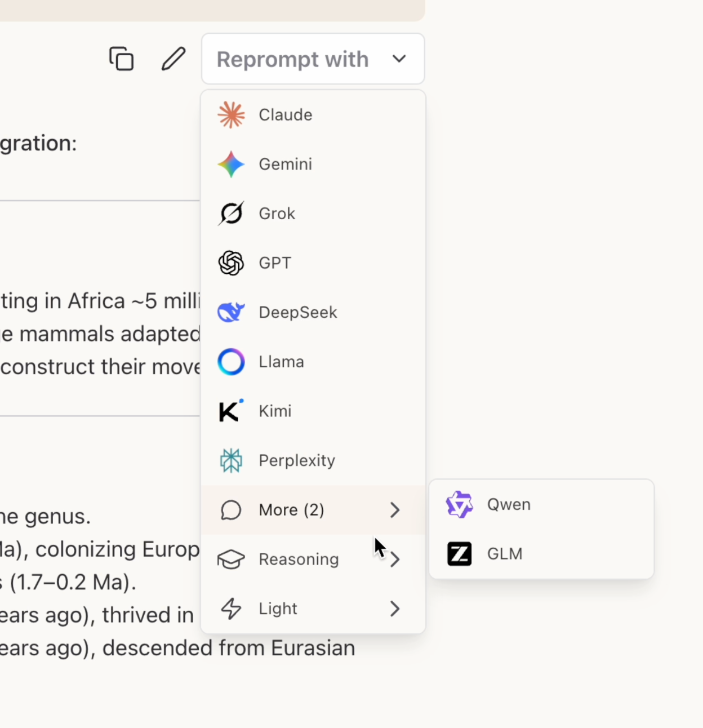Screen dimensions: 703x728
Task: Click the More (2) chat bubble icon
Action: [231, 510]
